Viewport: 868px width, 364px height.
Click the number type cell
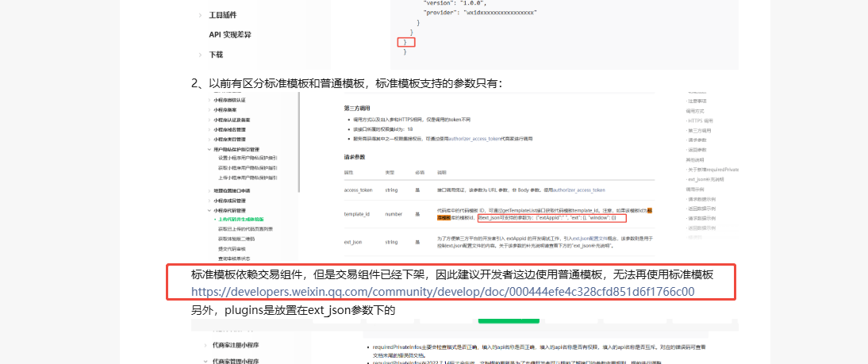394,214
